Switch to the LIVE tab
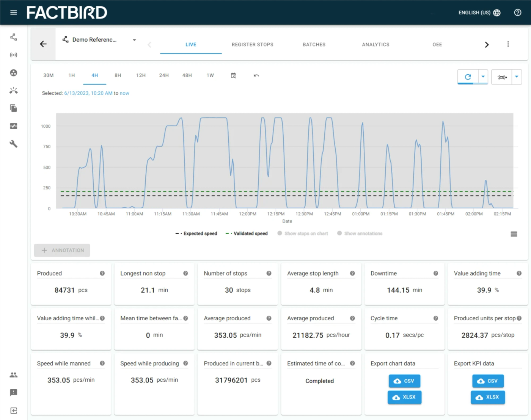The height and width of the screenshot is (420, 531). (191, 45)
